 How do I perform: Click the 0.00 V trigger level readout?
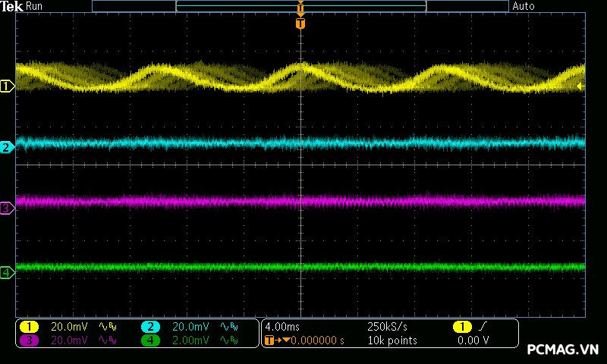[x=473, y=340]
